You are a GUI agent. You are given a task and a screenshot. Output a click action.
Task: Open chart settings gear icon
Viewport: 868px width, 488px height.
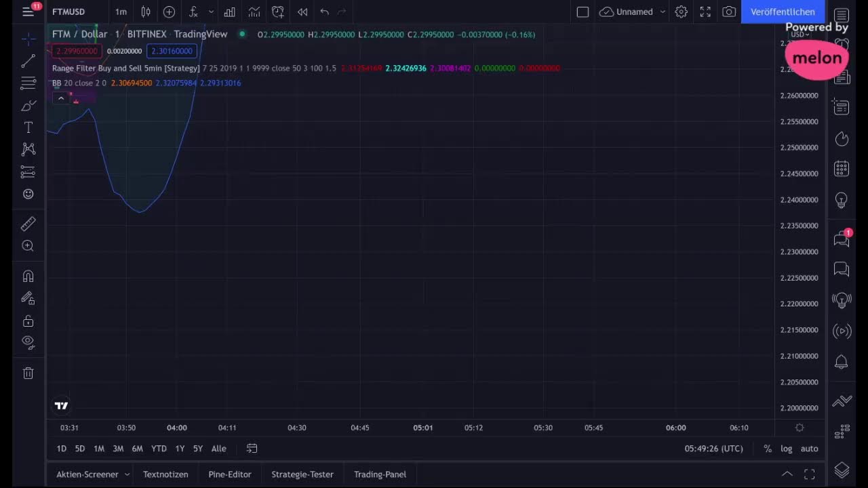[x=682, y=12]
